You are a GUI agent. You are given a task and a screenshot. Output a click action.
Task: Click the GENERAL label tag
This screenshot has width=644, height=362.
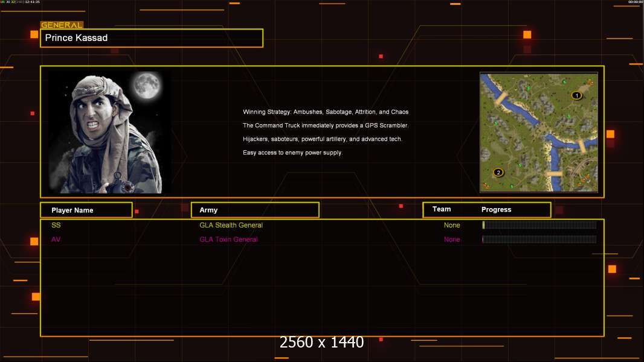click(62, 25)
